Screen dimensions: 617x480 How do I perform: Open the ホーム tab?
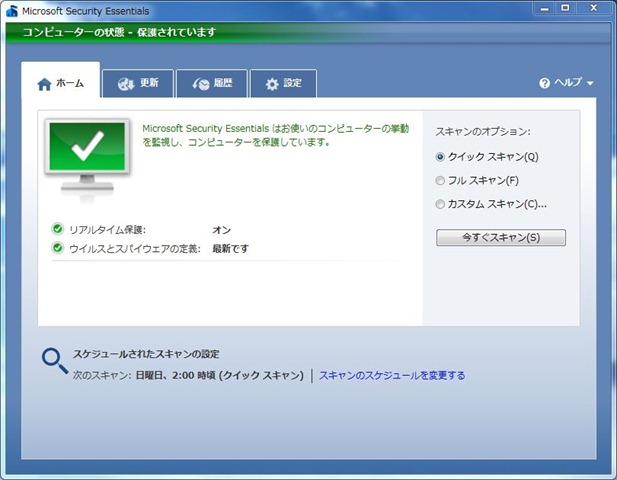[61, 81]
